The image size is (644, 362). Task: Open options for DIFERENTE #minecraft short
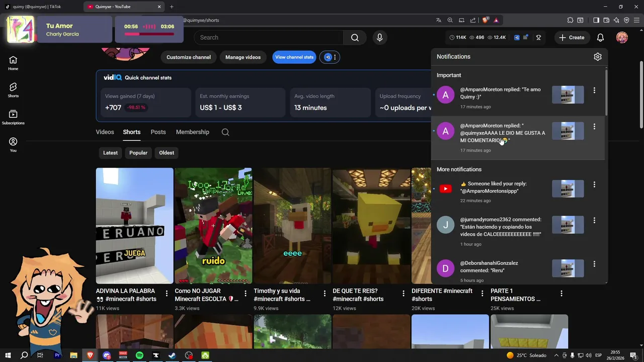click(x=482, y=293)
